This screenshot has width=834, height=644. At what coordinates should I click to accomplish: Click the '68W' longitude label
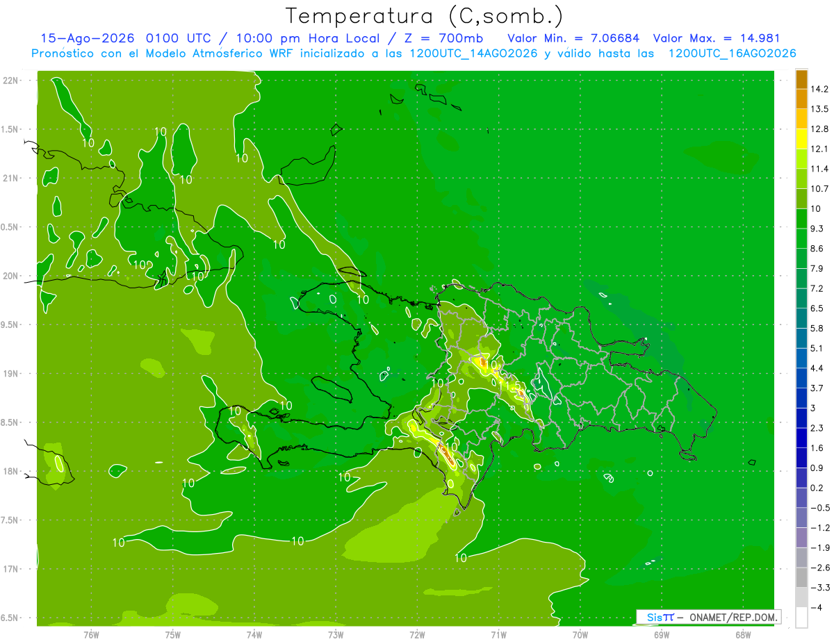coord(743,634)
